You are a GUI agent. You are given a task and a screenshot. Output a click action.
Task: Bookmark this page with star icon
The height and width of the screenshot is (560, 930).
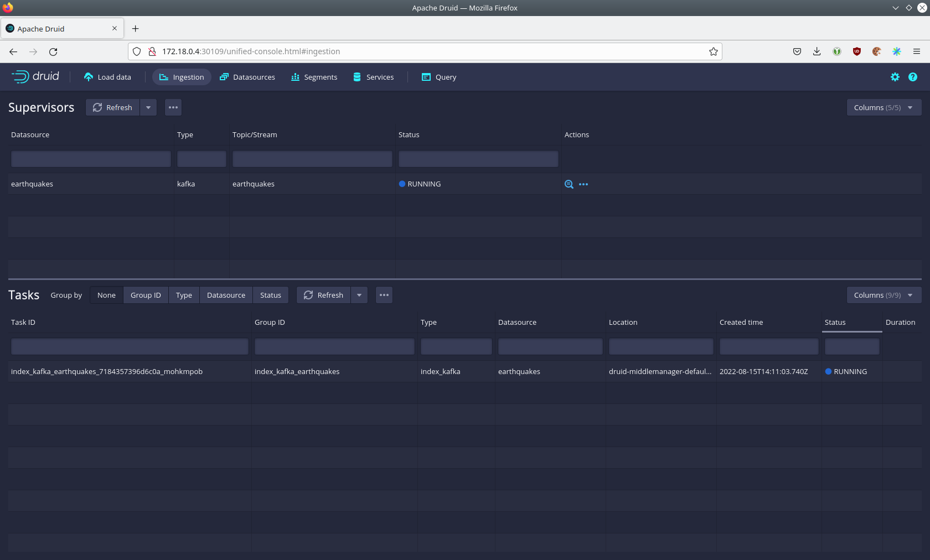pos(713,51)
